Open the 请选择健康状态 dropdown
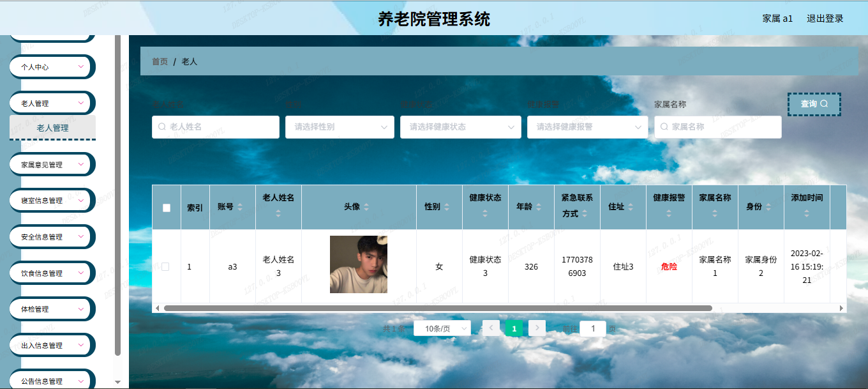The height and width of the screenshot is (389, 868). point(460,127)
